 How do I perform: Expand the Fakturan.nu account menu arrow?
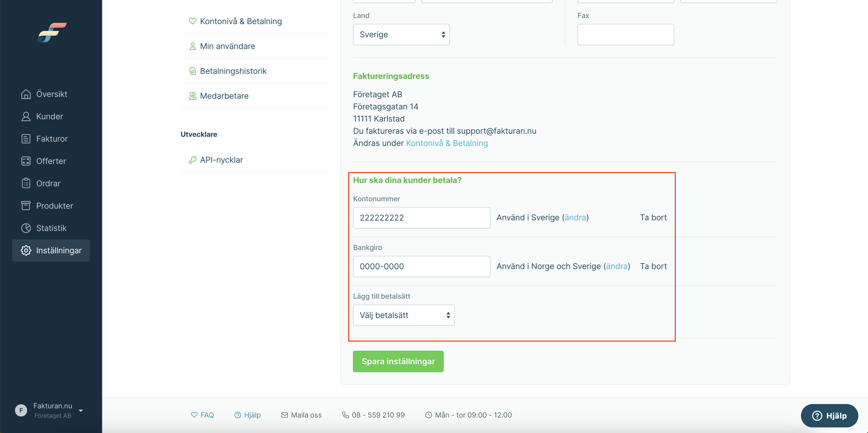coord(81,410)
